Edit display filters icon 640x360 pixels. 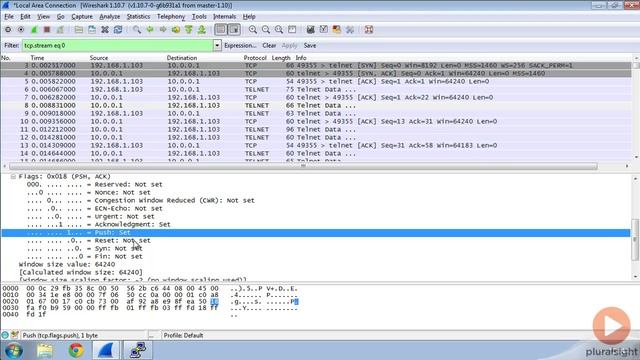(x=324, y=29)
